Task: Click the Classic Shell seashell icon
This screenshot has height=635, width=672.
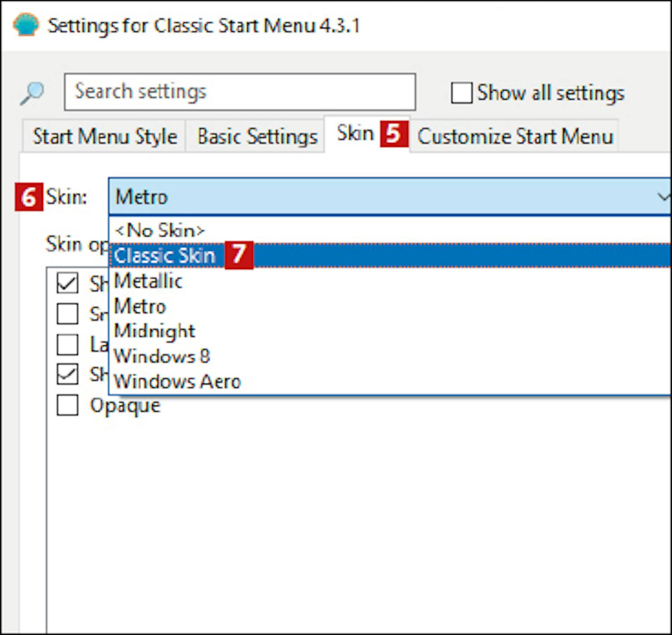Action: pyautogui.click(x=26, y=25)
